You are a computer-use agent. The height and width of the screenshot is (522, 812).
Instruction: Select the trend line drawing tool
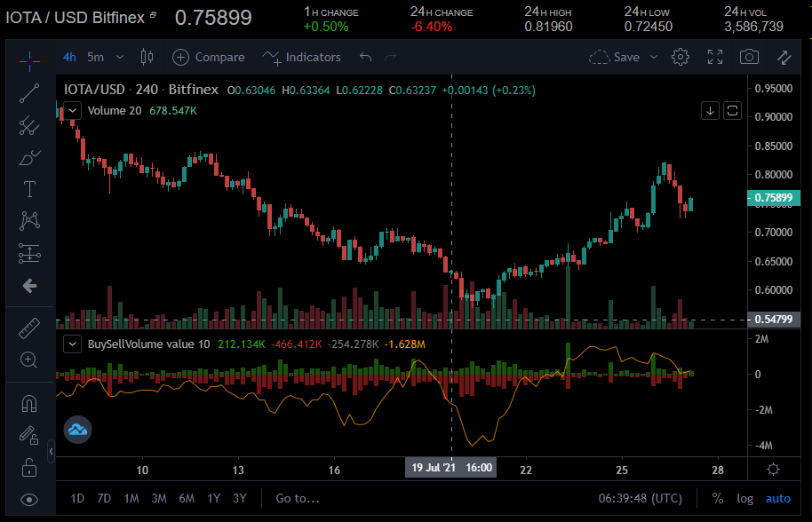[29, 92]
